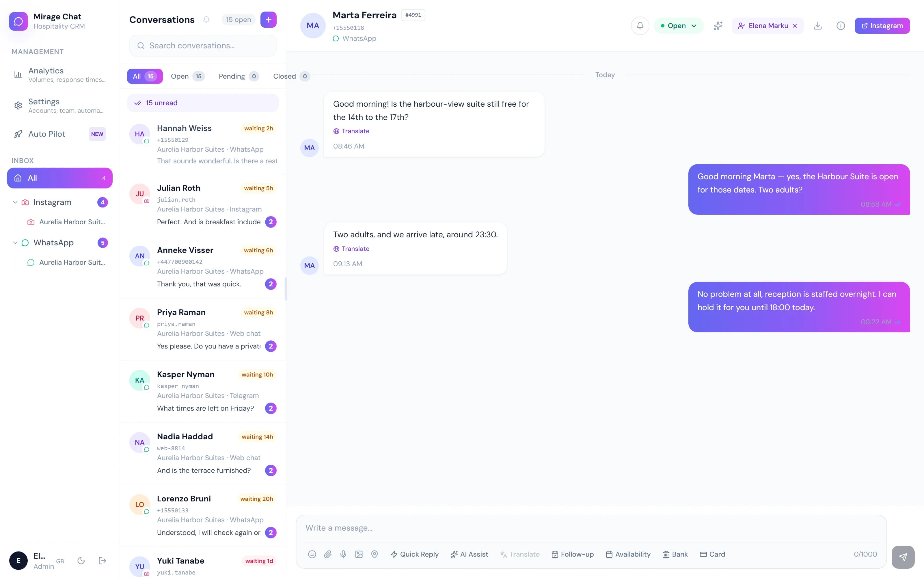This screenshot has height=578, width=924.
Task: Remove Elena Marku assignment
Action: pyautogui.click(x=795, y=26)
